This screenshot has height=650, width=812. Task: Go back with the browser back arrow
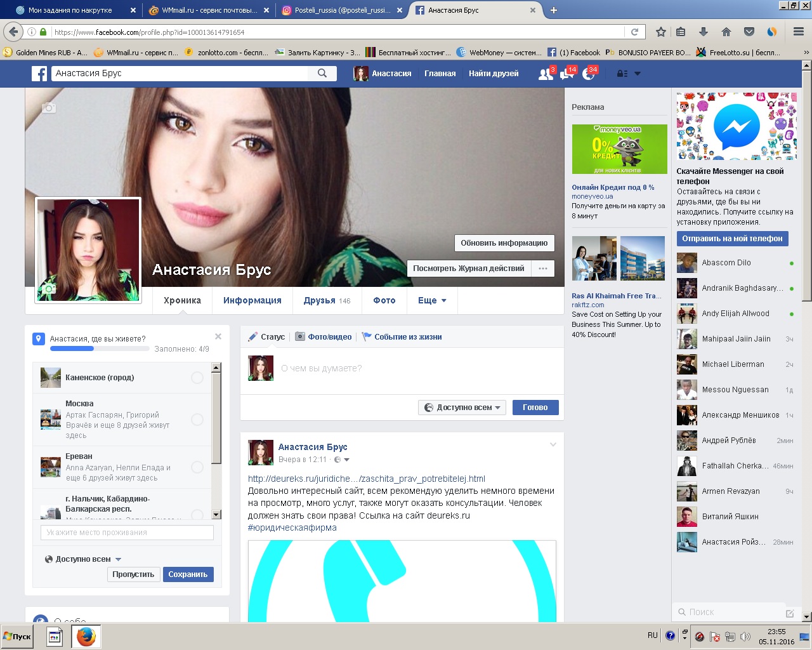click(x=14, y=32)
